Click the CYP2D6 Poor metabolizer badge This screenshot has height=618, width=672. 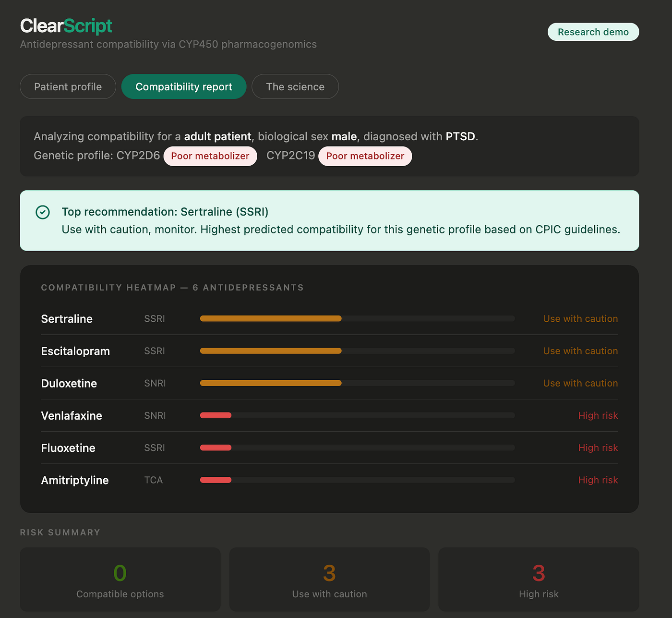tap(210, 156)
